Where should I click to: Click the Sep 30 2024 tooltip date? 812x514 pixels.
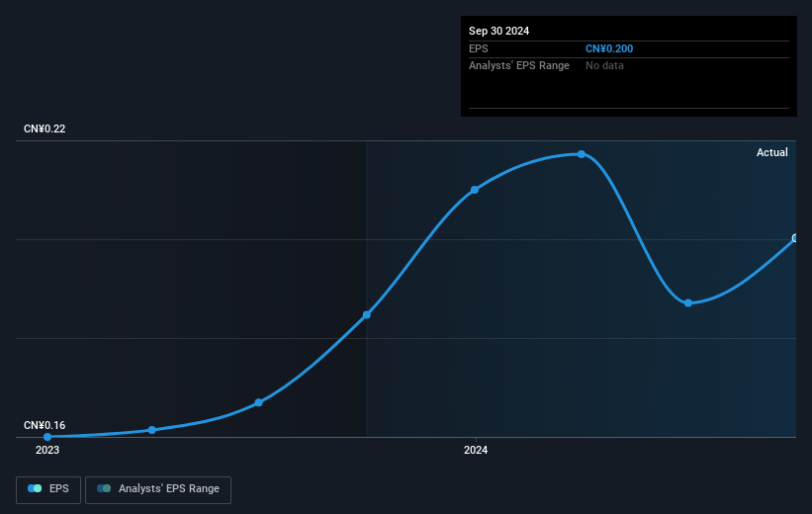point(498,31)
